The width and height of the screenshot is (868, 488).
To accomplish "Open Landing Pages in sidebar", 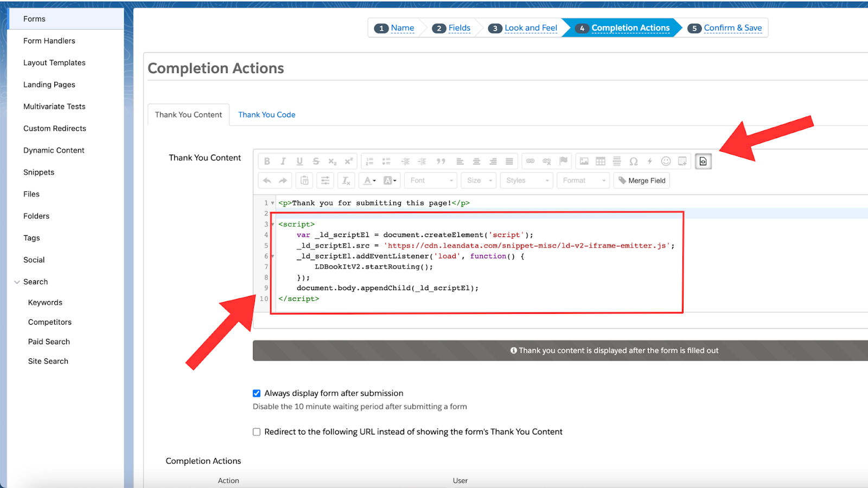I will (49, 85).
